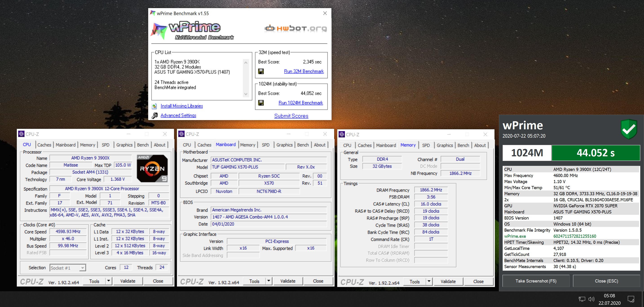
Task: Open Advanced Settings link
Action: tap(178, 115)
